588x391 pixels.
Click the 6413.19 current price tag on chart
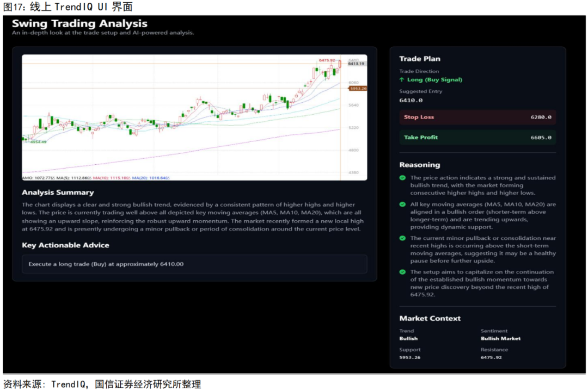(356, 64)
